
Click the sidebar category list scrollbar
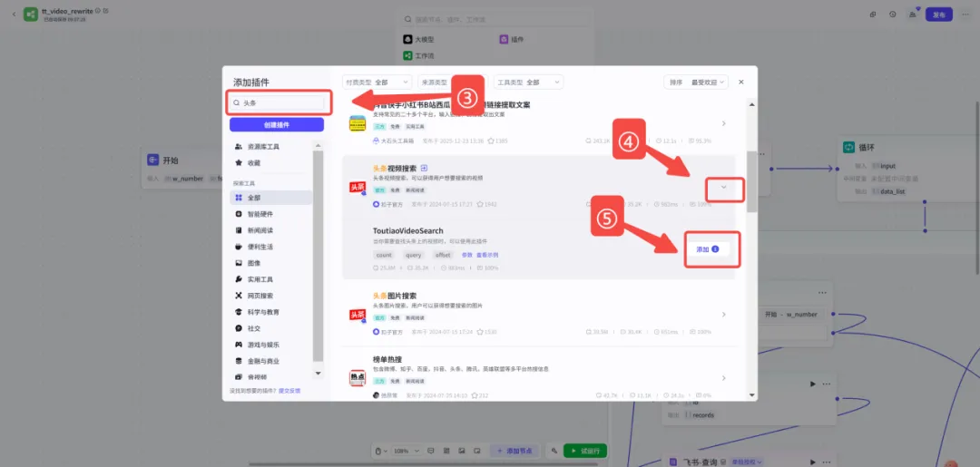click(x=318, y=256)
